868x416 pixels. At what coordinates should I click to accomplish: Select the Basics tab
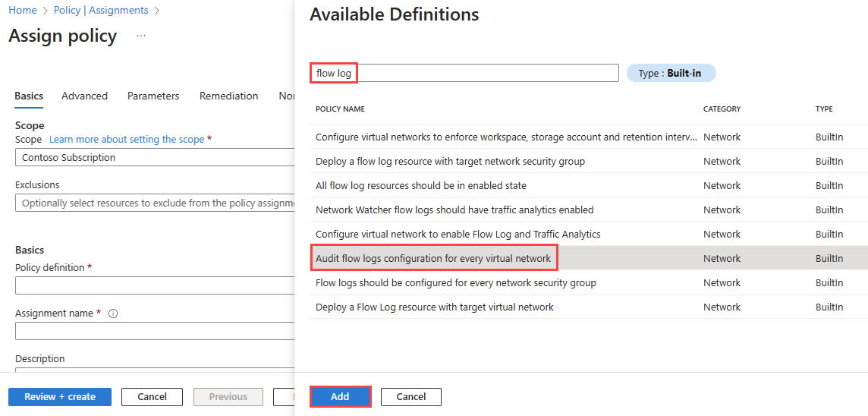(x=29, y=96)
